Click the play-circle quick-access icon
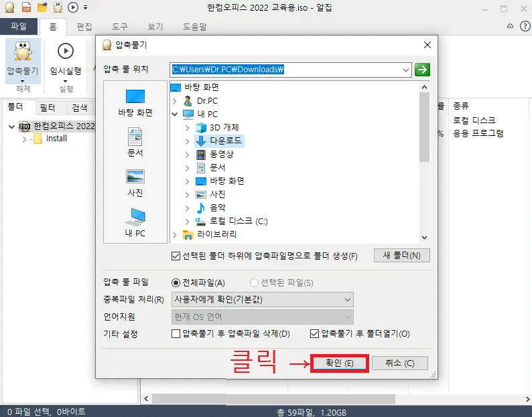 [x=73, y=7]
